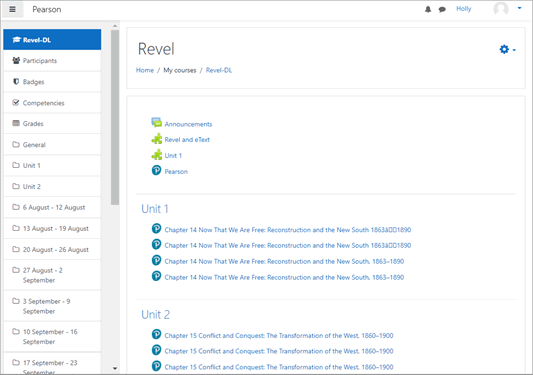Go to Home in the breadcrumb
The image size is (533, 375).
click(x=145, y=70)
